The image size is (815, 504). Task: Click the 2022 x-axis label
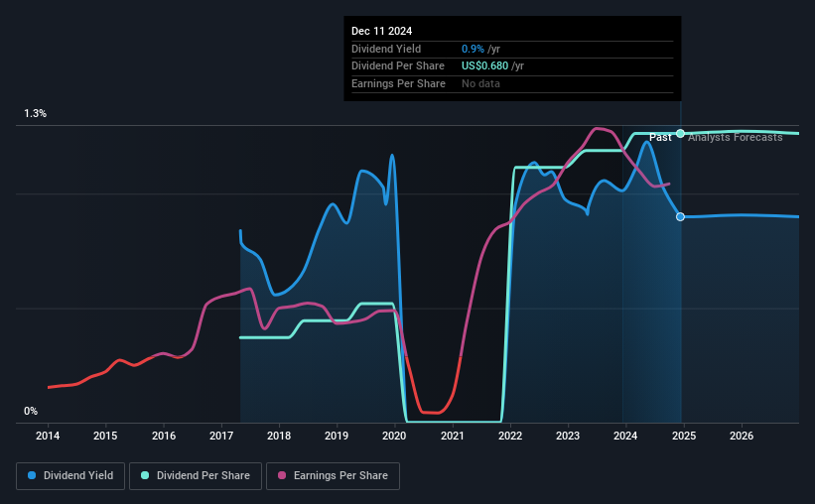click(510, 436)
